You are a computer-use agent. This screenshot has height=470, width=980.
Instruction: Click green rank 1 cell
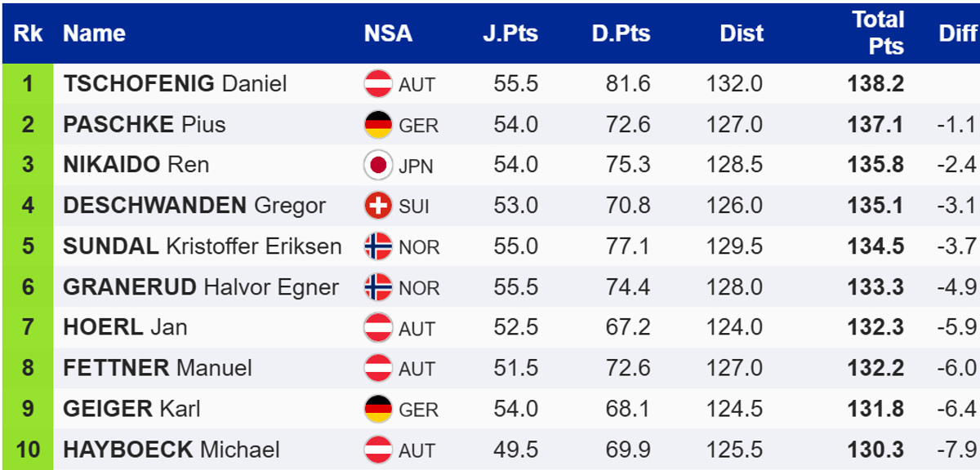point(28,84)
